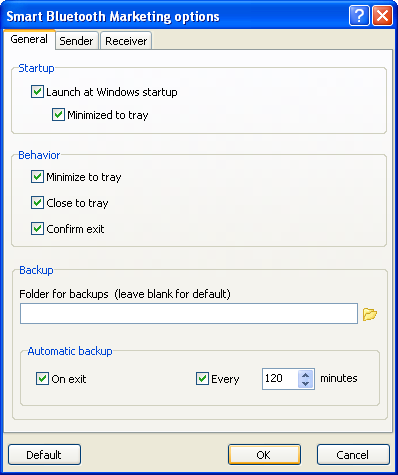Image resolution: width=398 pixels, height=475 pixels.
Task: Switch to the Sender tab
Action: point(76,41)
